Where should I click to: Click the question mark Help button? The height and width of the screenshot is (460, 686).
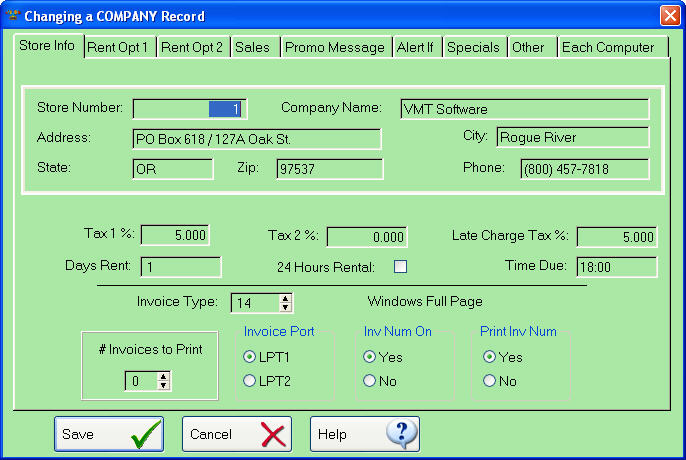coord(364,434)
